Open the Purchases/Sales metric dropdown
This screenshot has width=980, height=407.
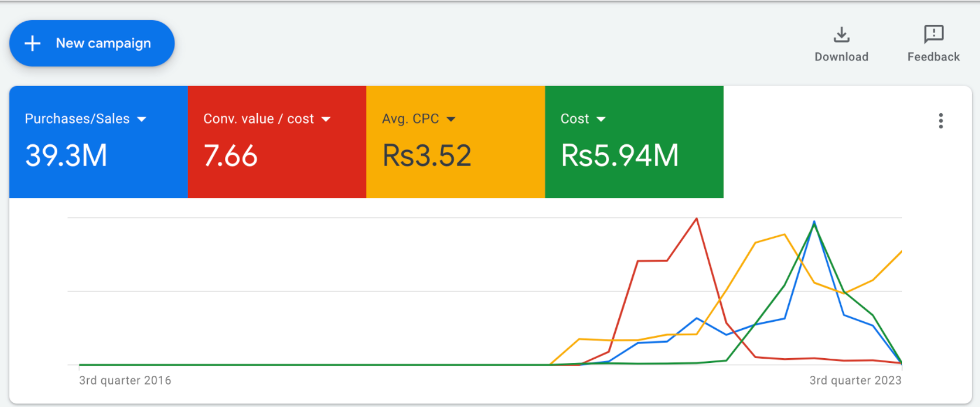(x=141, y=119)
